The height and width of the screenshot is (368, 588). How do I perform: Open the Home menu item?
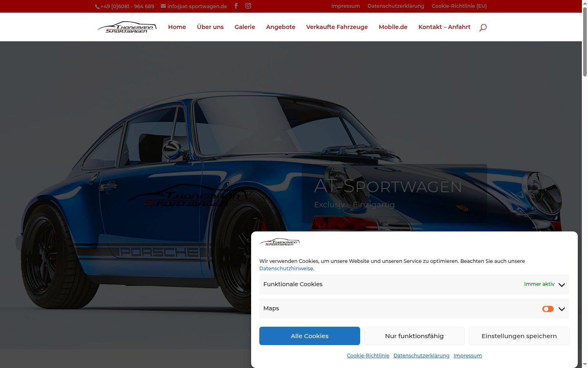point(177,27)
